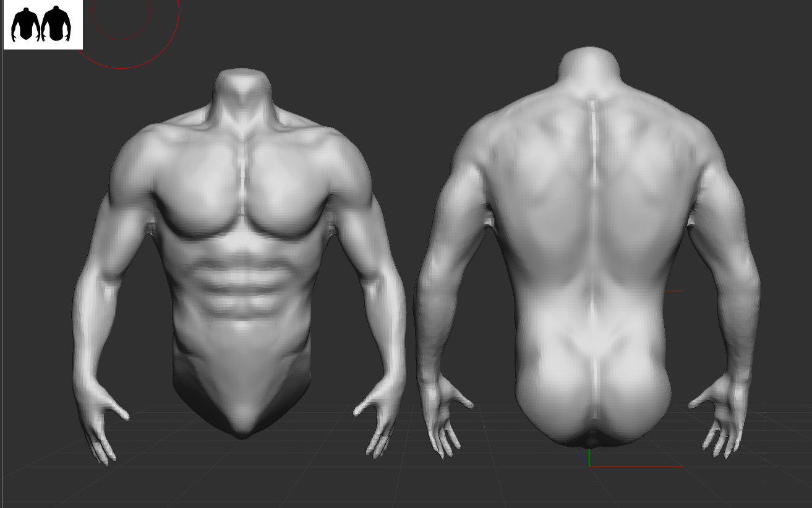Click the spine groove on the back-view torso
Viewport: 812px width, 508px height.
tap(592, 217)
